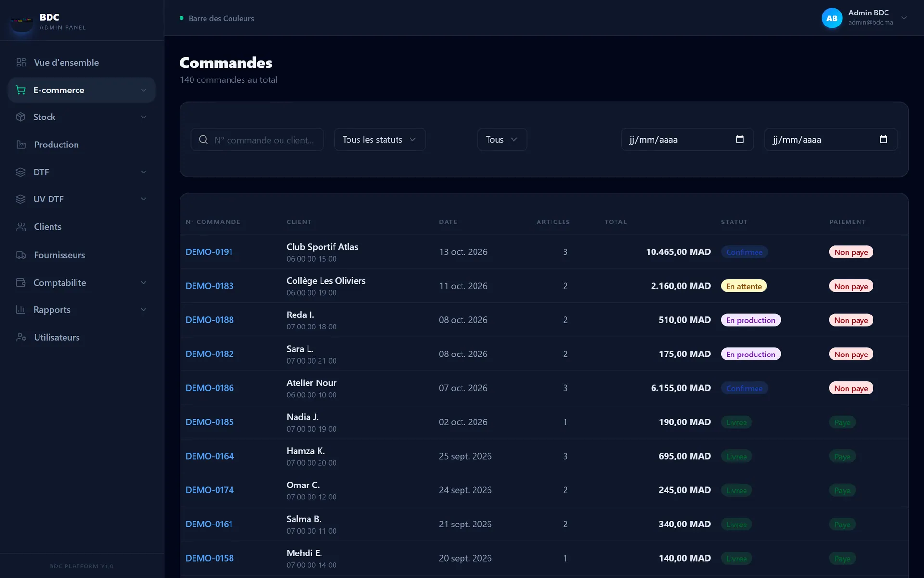Open order DEMO-0191

coord(209,252)
